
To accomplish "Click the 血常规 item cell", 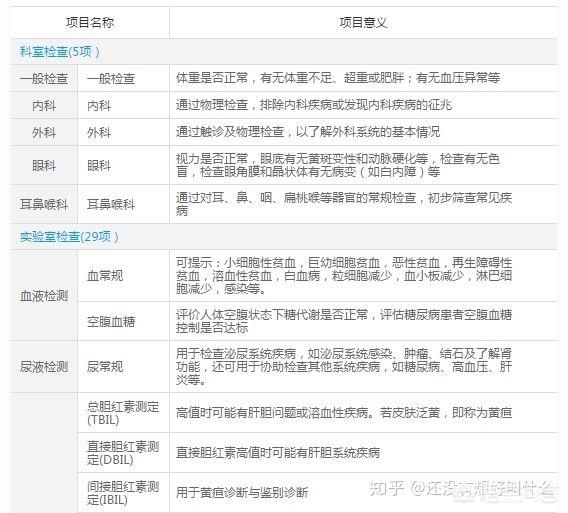I will pyautogui.click(x=123, y=276).
